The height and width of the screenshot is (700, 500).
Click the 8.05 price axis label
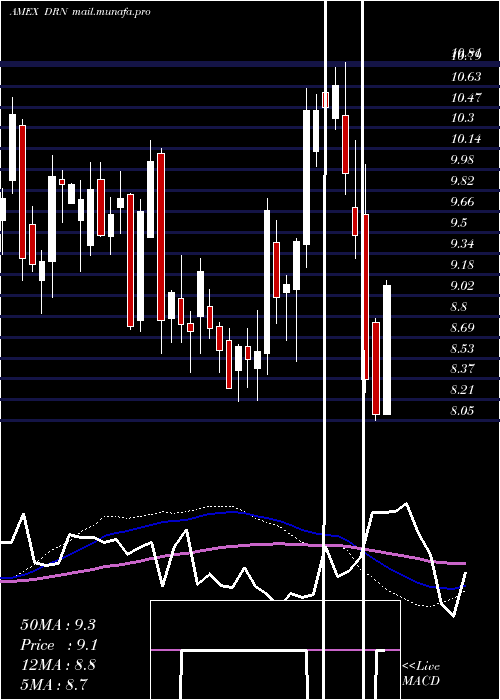(x=464, y=411)
